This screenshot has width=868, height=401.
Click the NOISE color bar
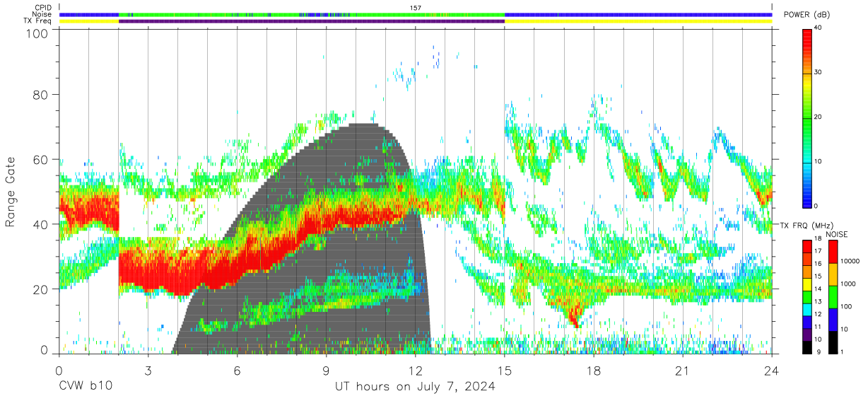click(833, 296)
